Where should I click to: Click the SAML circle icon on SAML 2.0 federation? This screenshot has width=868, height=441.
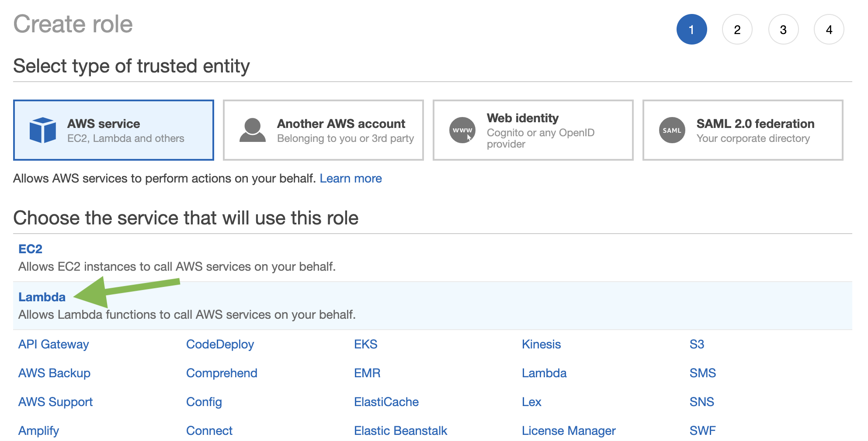click(x=671, y=130)
